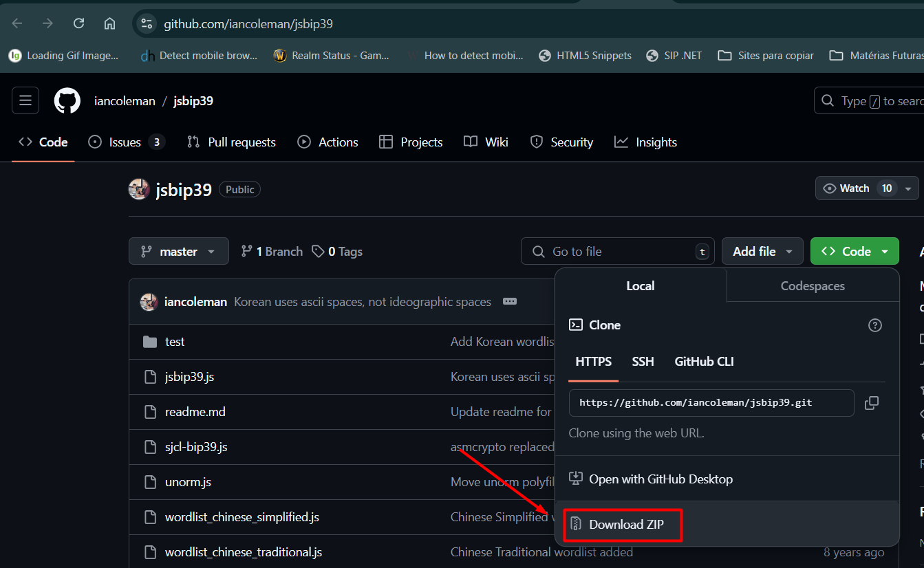Open the jsbip39.js file
The height and width of the screenshot is (568, 924).
189,377
